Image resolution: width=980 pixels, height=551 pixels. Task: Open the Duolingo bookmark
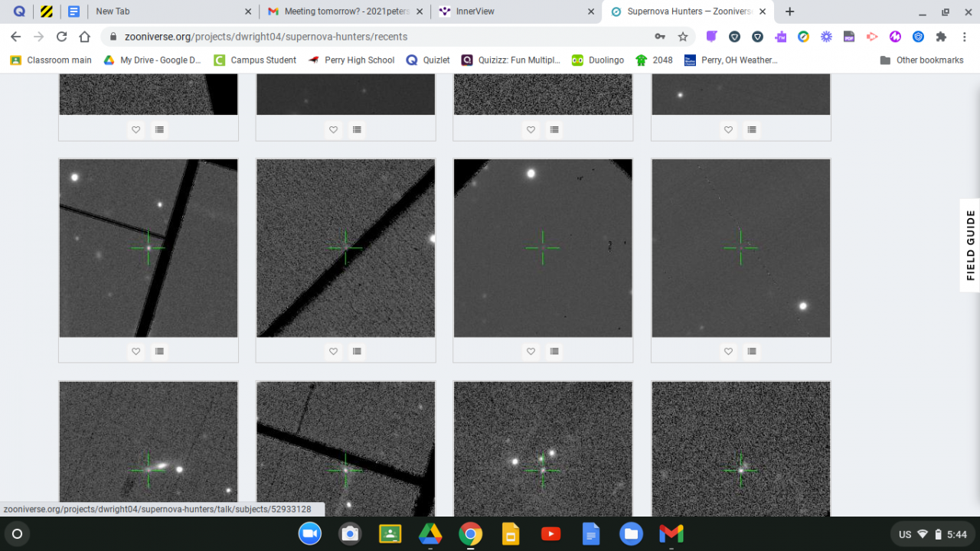[599, 60]
